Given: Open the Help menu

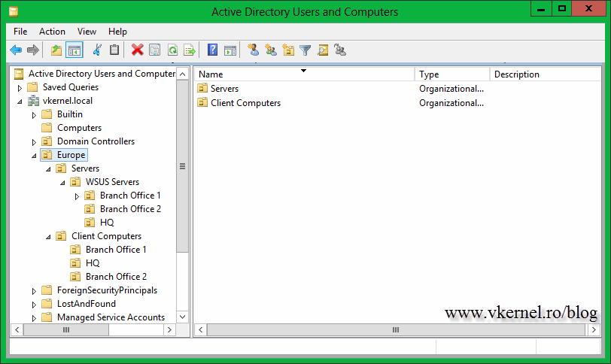Looking at the screenshot, I should 117,32.
